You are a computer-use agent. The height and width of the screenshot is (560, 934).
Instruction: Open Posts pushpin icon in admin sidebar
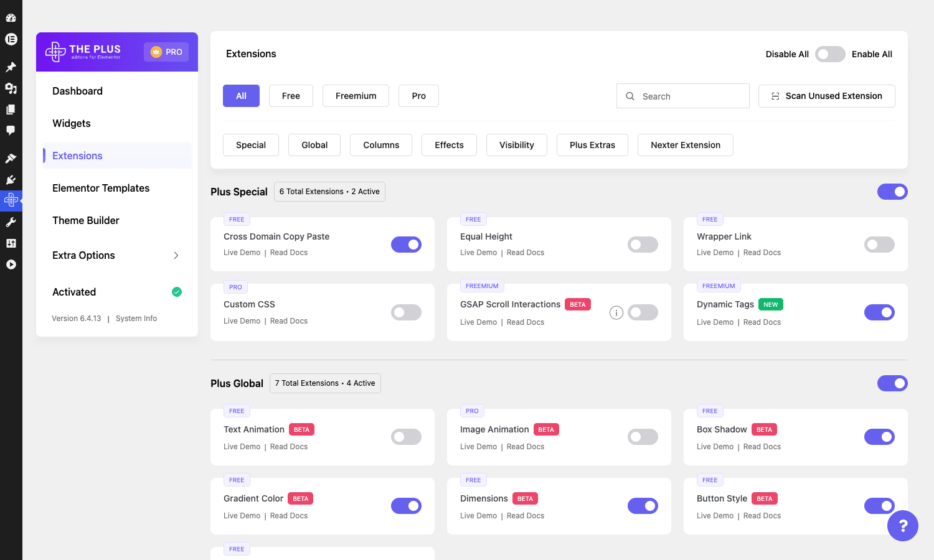pyautogui.click(x=11, y=67)
